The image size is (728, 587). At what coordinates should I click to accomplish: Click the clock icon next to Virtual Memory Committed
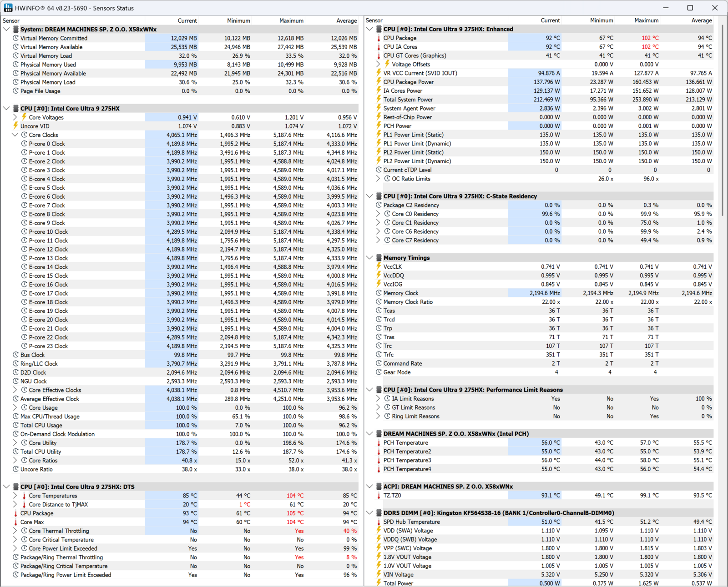click(x=16, y=38)
